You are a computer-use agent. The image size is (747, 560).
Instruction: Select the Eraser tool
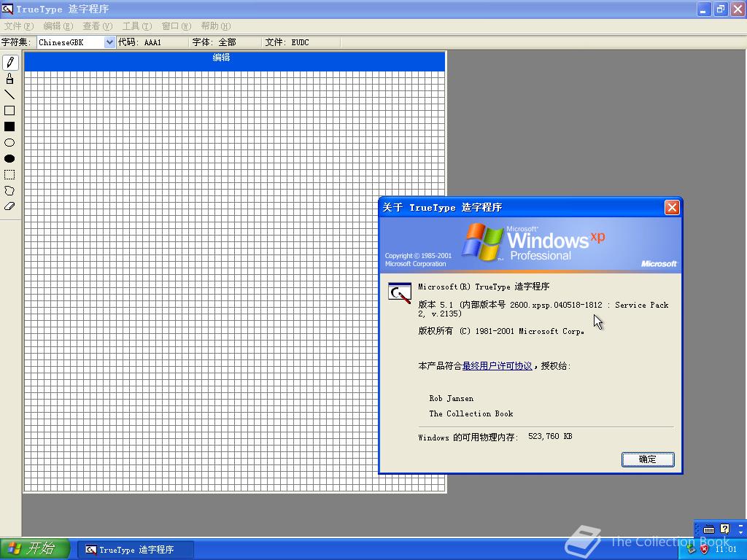10,206
